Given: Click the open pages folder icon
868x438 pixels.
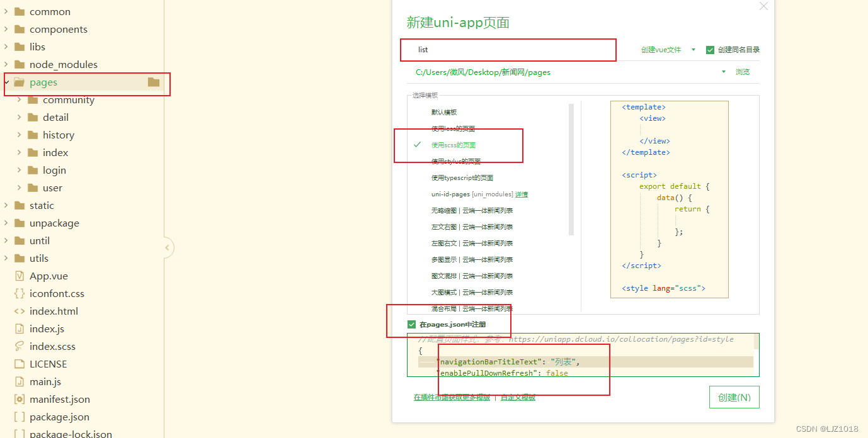Looking at the screenshot, I should click(19, 82).
